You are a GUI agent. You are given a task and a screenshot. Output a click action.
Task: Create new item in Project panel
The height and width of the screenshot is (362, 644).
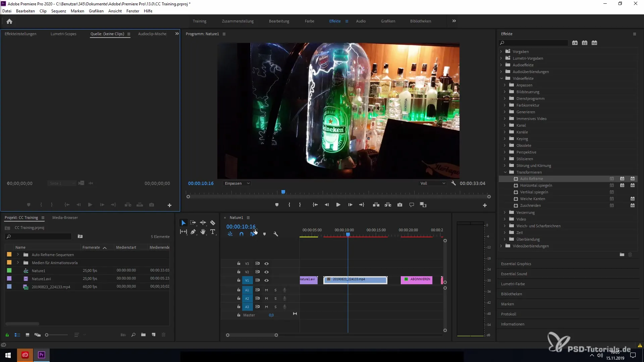(154, 335)
